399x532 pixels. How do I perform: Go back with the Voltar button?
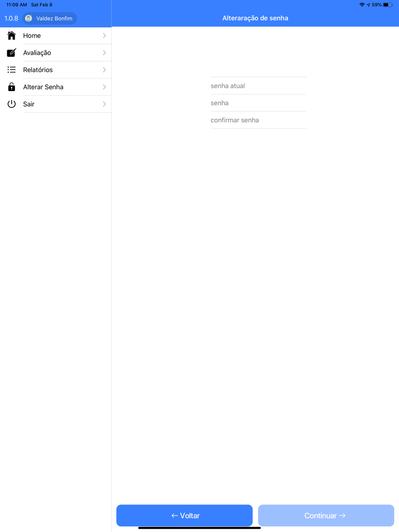tap(184, 516)
